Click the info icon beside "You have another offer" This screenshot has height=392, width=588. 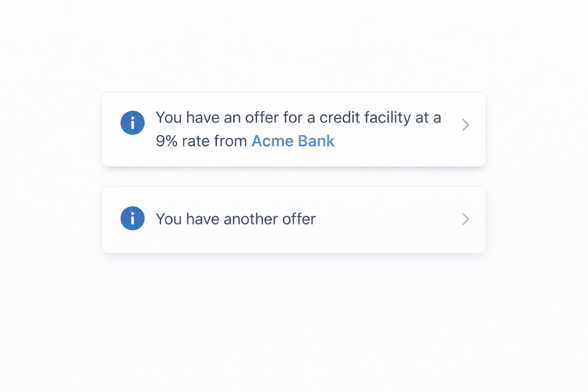click(x=132, y=218)
